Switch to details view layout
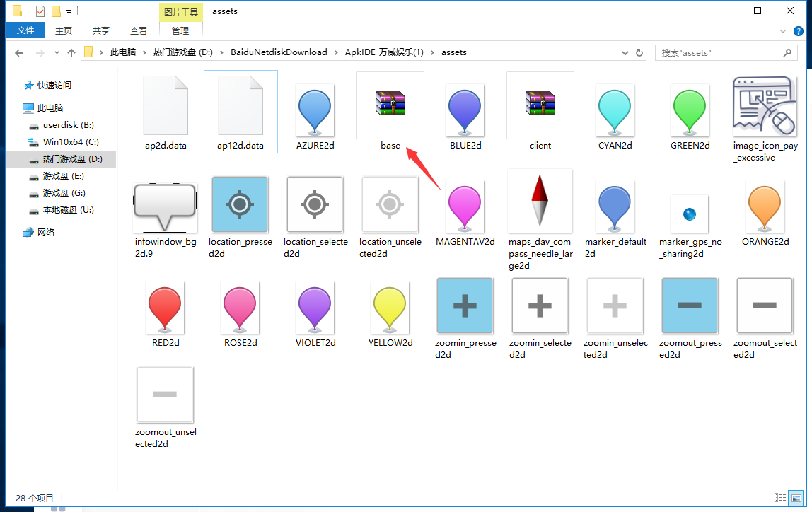Viewport: 812px width, 512px height. 780,498
